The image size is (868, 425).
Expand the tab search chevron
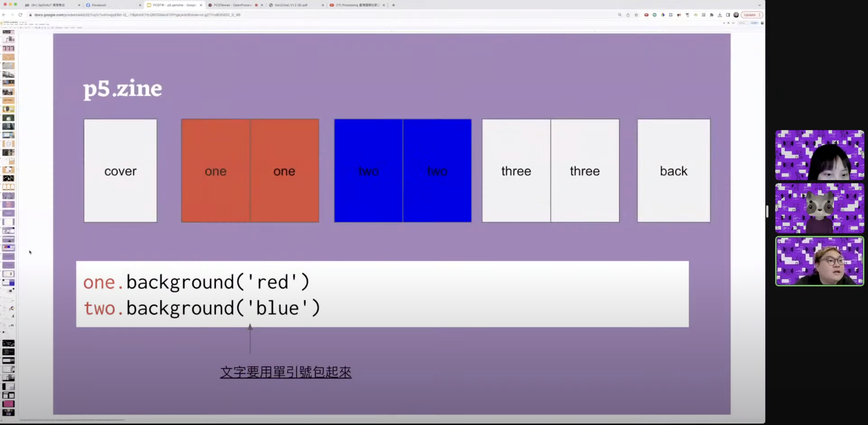[x=760, y=5]
